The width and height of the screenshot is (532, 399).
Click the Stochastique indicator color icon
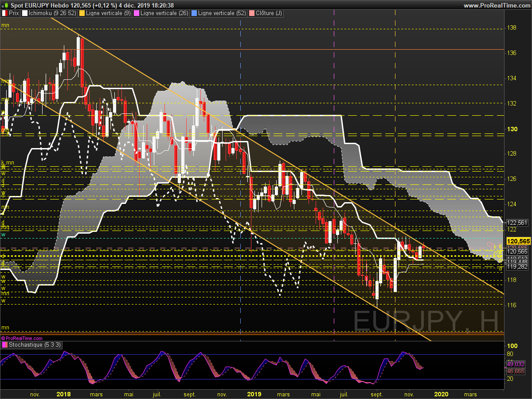[4, 344]
